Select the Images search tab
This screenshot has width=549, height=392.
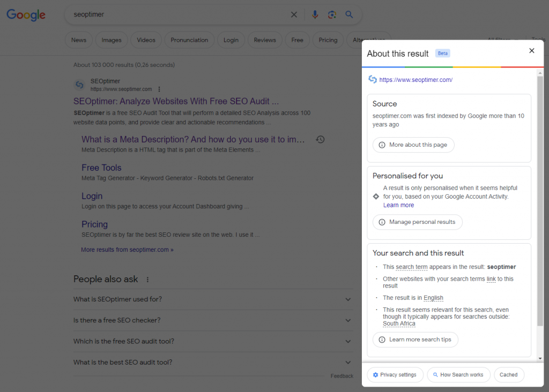(x=112, y=40)
